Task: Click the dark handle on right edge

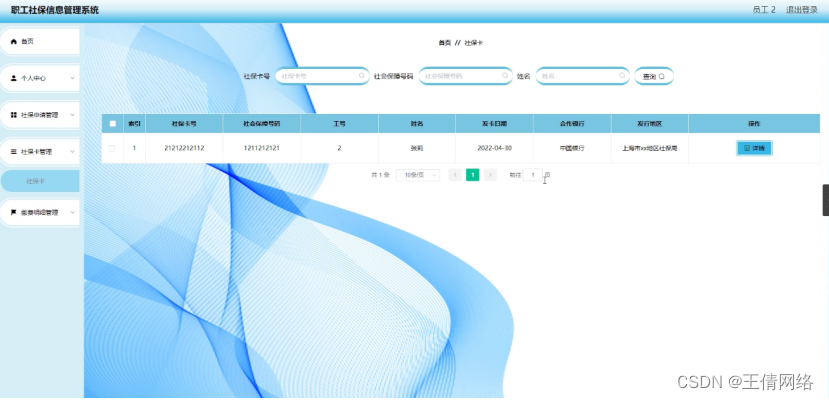Action: 826,200
